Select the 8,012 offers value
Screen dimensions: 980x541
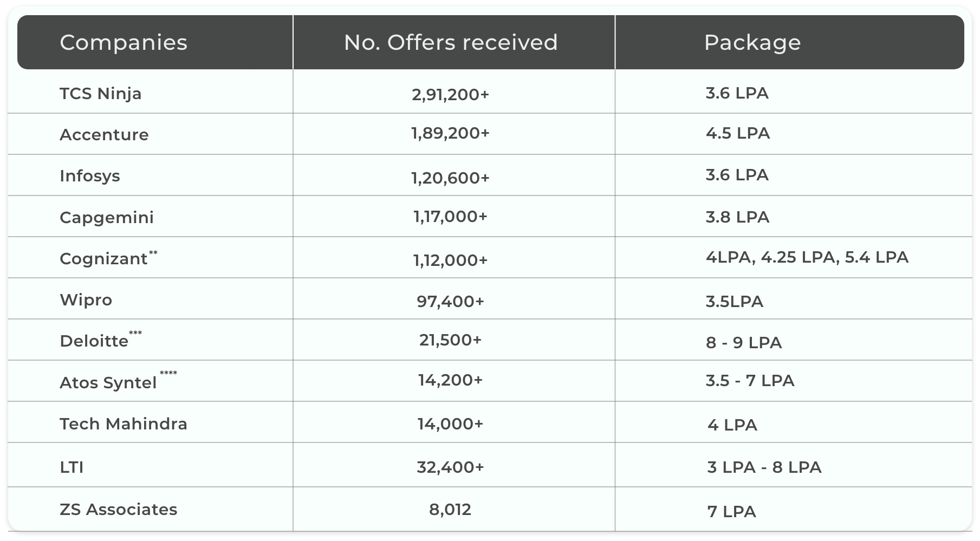(x=450, y=510)
